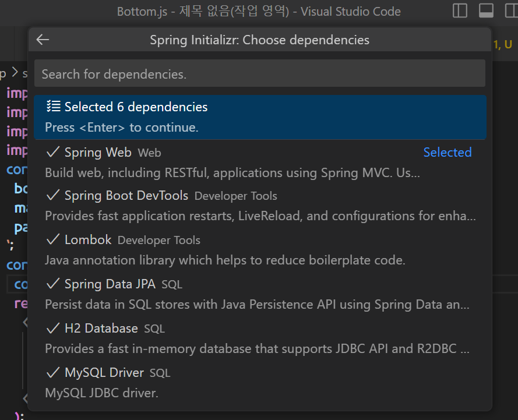This screenshot has height=420, width=518.
Task: Click the Choose dependencies dialog title
Action: (259, 40)
